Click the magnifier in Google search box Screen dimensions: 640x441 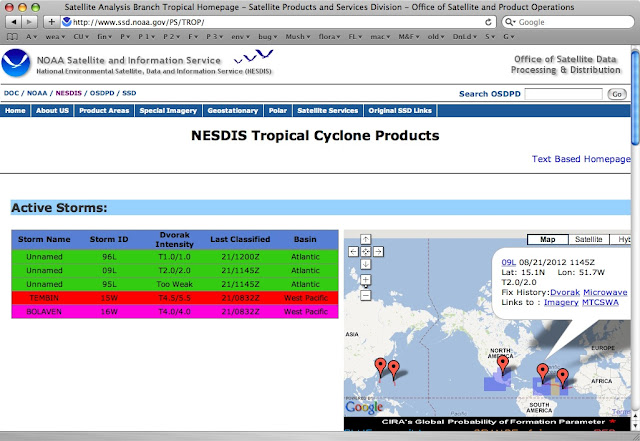(509, 22)
